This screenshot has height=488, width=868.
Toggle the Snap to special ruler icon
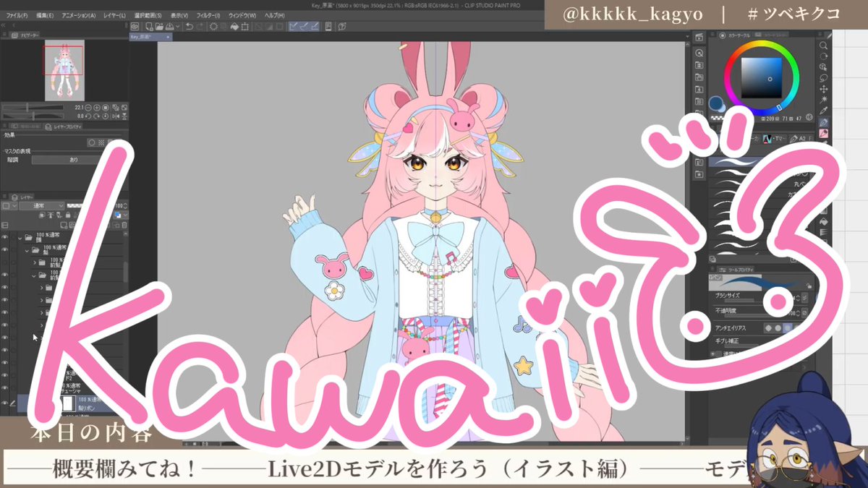tap(305, 27)
